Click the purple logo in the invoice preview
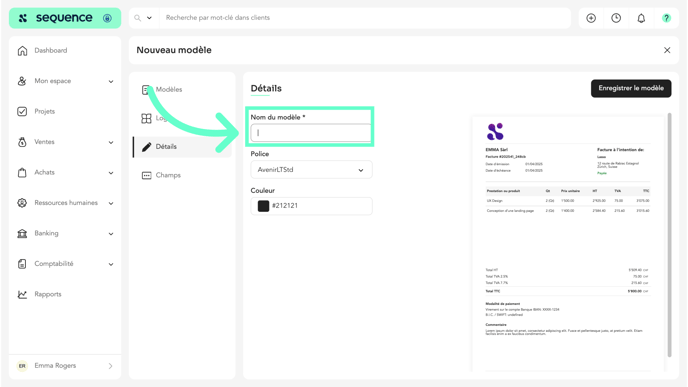 click(495, 131)
